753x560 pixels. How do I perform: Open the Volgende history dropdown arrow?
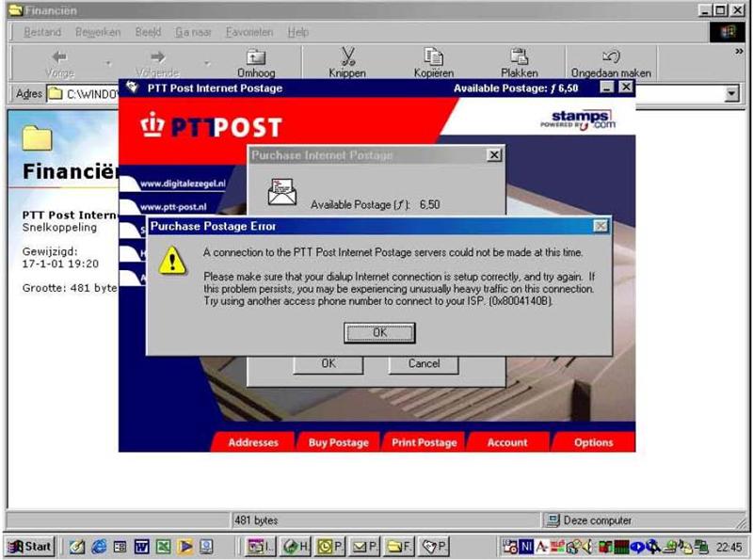point(207,63)
